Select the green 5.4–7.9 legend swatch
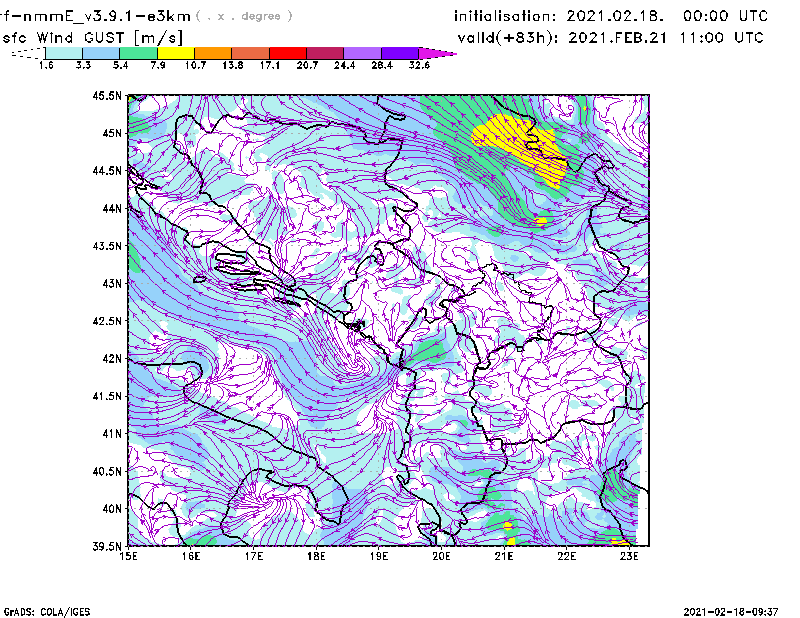 click(138, 53)
